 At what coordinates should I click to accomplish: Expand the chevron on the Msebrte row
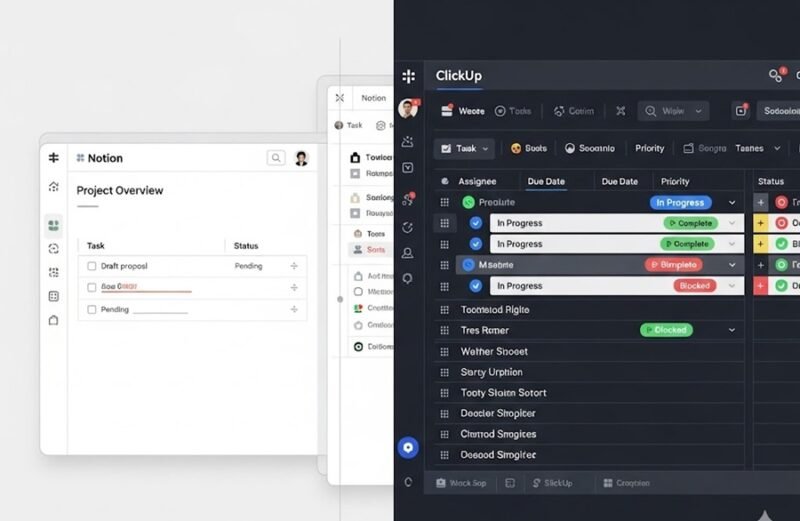(x=732, y=265)
